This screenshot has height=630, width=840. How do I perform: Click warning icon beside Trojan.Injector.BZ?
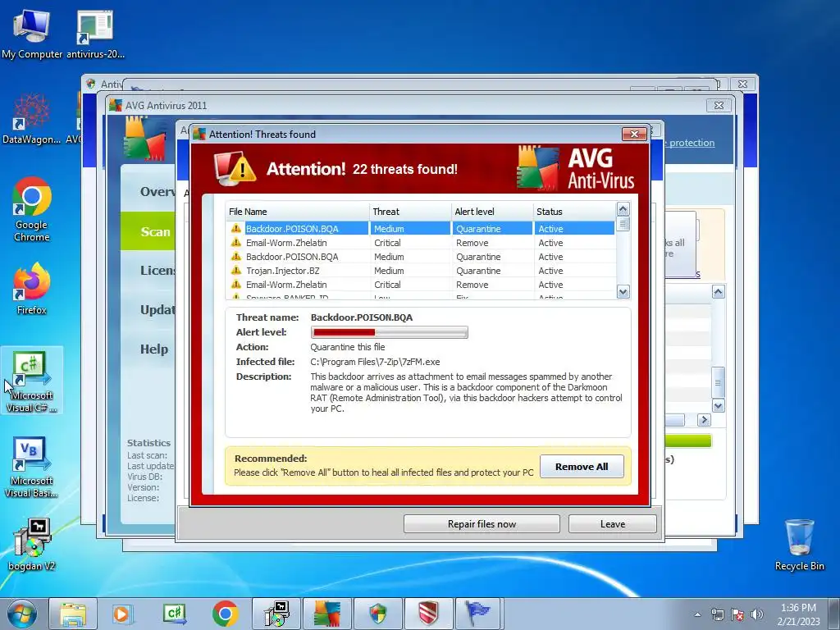[x=235, y=271]
